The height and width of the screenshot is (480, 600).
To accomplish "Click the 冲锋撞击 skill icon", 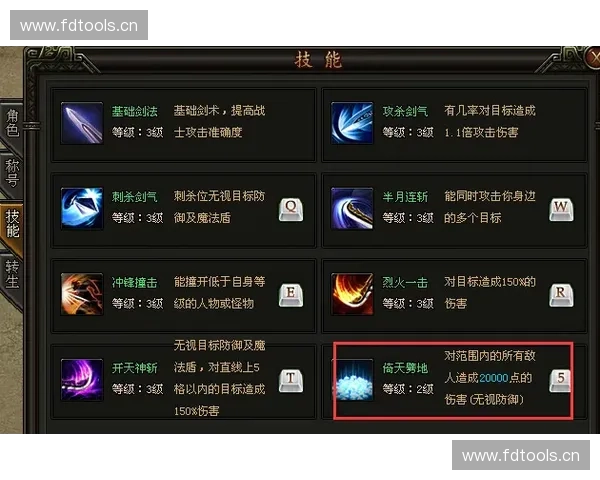I will click(82, 294).
